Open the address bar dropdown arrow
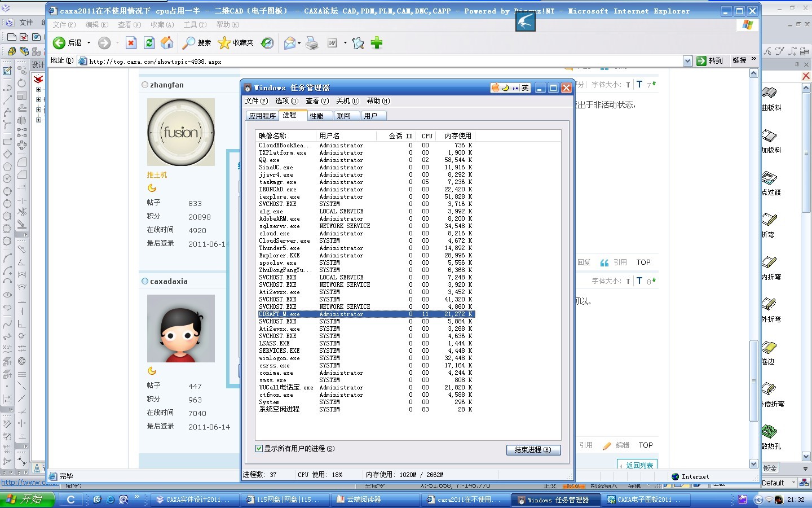The width and height of the screenshot is (812, 508). click(x=687, y=61)
